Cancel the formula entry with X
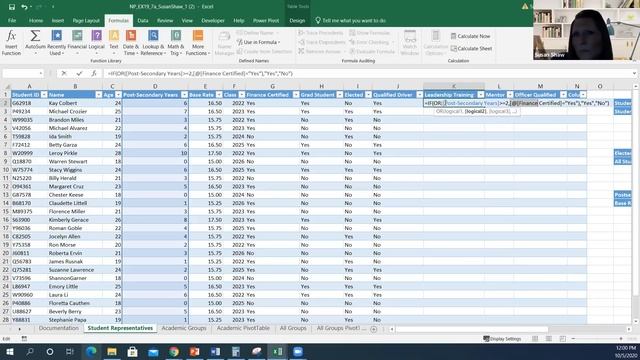The image size is (640, 360). tap(64, 73)
